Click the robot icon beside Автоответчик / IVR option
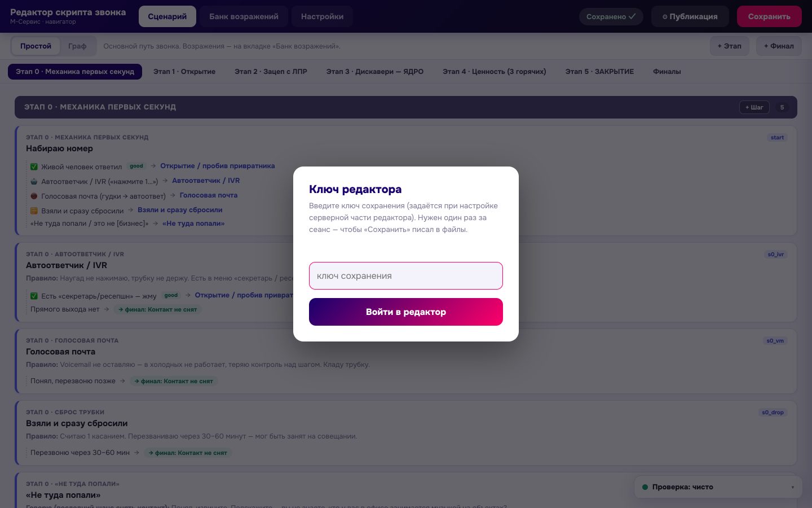The width and height of the screenshot is (812, 508). [x=34, y=181]
